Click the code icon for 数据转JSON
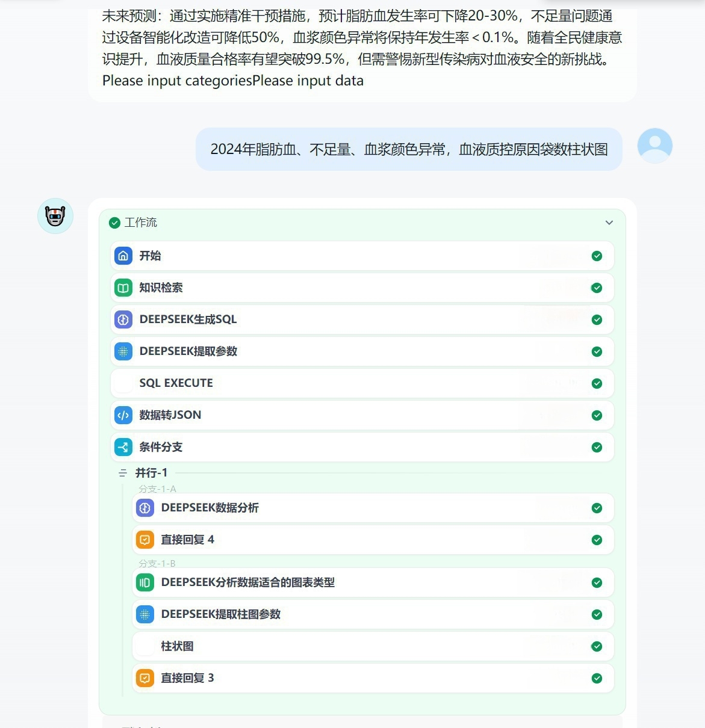This screenshot has height=728, width=705. tap(123, 415)
